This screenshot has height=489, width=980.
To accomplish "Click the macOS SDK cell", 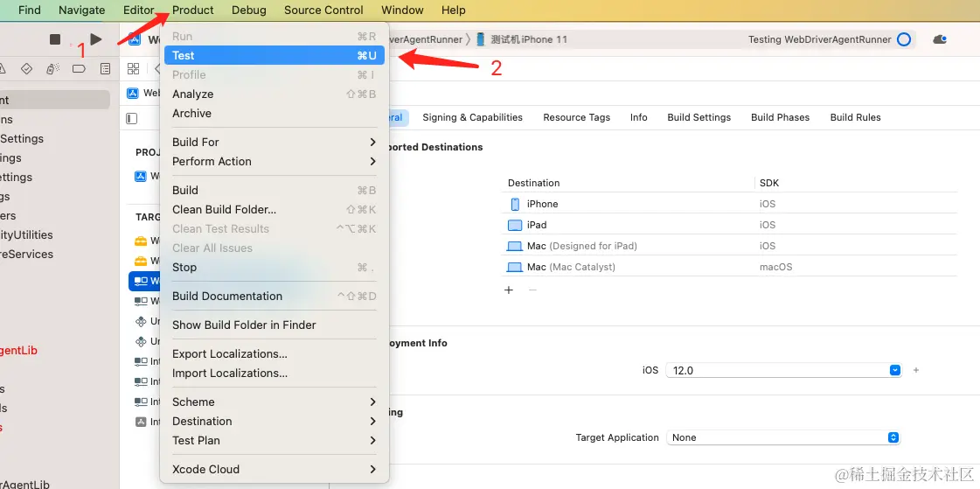I will click(775, 267).
